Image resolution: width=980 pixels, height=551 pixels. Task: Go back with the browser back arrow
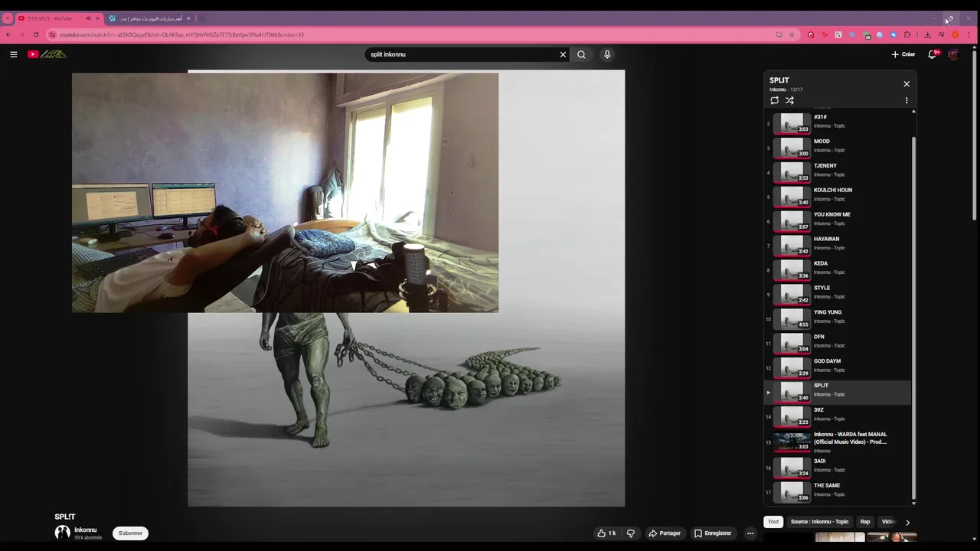click(8, 34)
